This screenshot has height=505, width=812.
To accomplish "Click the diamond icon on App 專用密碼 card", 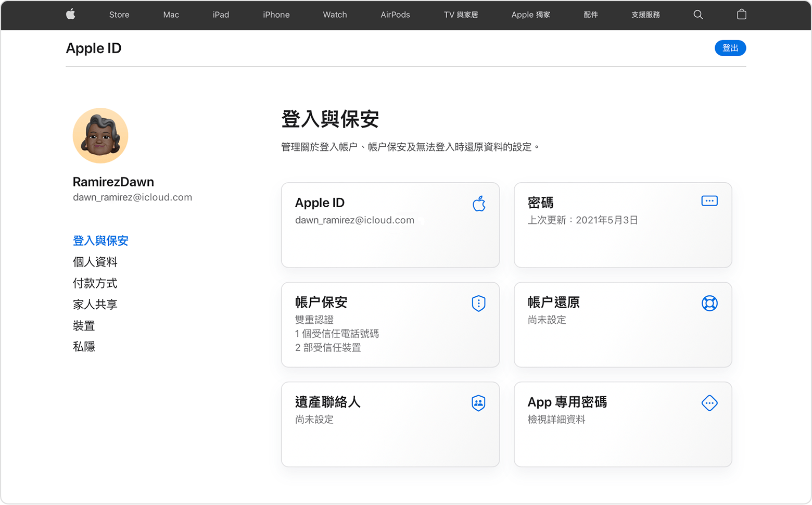I will tap(709, 403).
